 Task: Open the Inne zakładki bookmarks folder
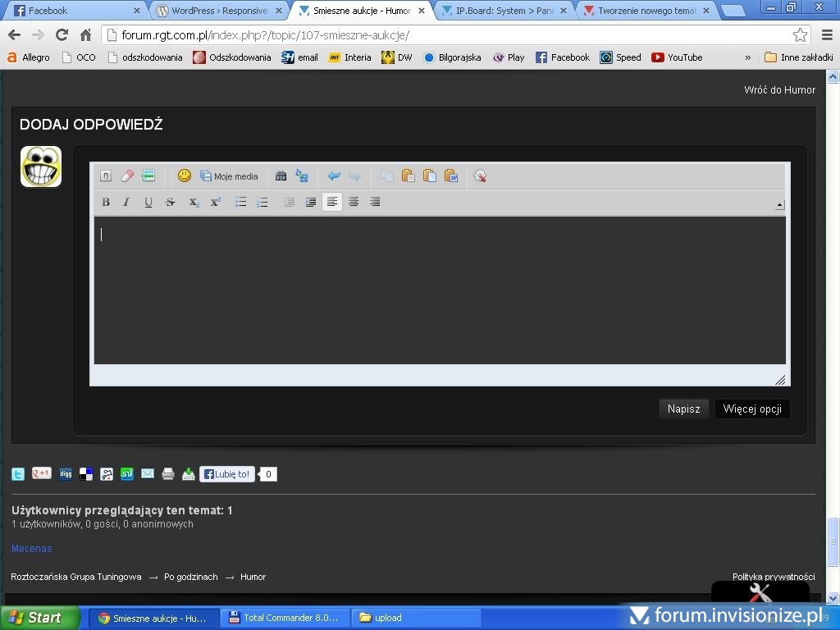[798, 57]
